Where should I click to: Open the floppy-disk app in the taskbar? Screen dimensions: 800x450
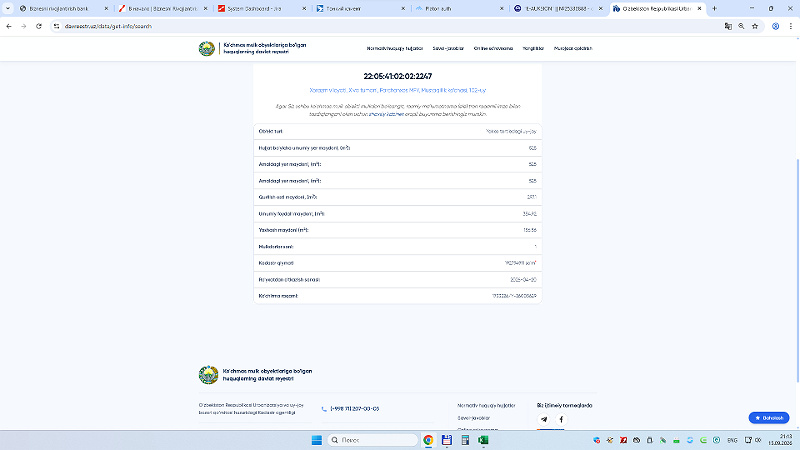446,440
